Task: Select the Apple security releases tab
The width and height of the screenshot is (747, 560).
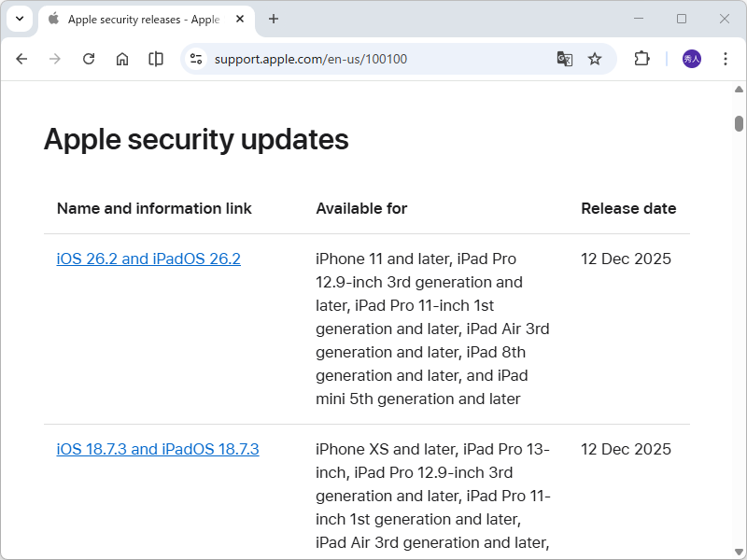Action: pyautogui.click(x=140, y=19)
